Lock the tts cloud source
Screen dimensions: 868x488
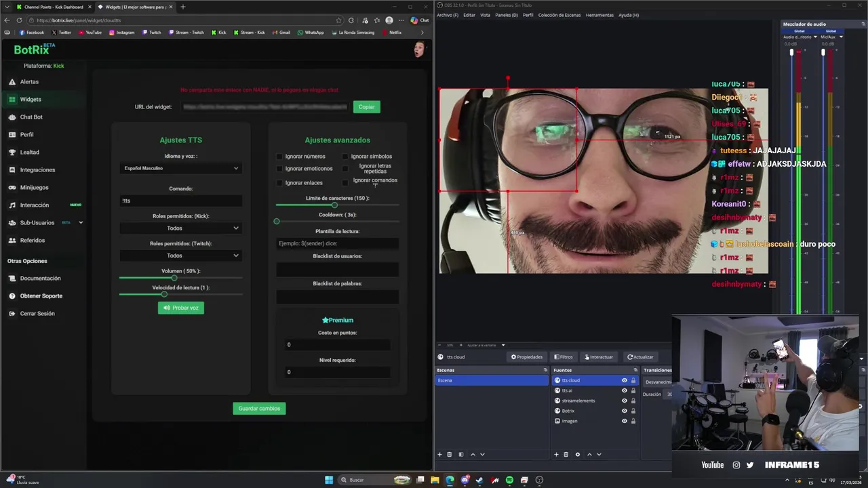pyautogui.click(x=633, y=380)
